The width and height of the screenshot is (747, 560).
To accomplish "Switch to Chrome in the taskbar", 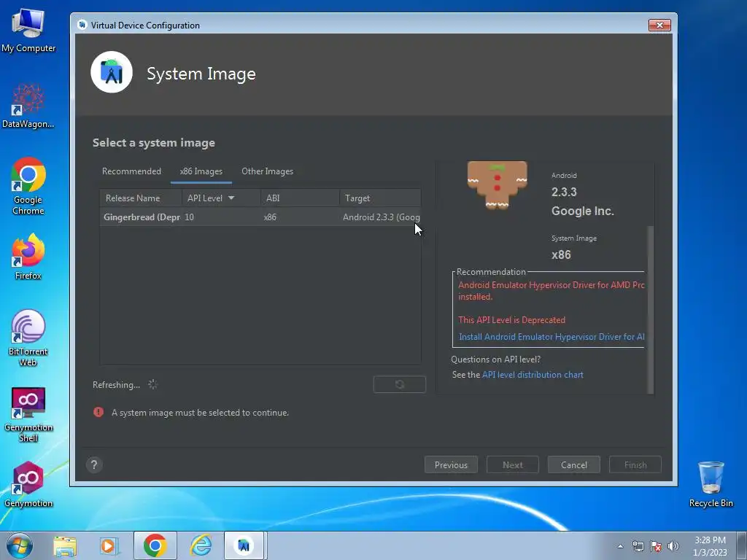I will (x=155, y=545).
